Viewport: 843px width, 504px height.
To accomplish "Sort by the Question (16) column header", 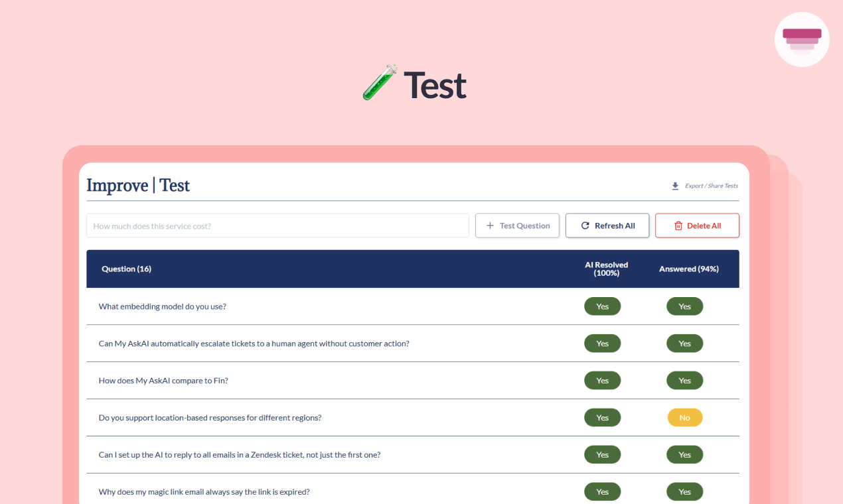I will [126, 269].
